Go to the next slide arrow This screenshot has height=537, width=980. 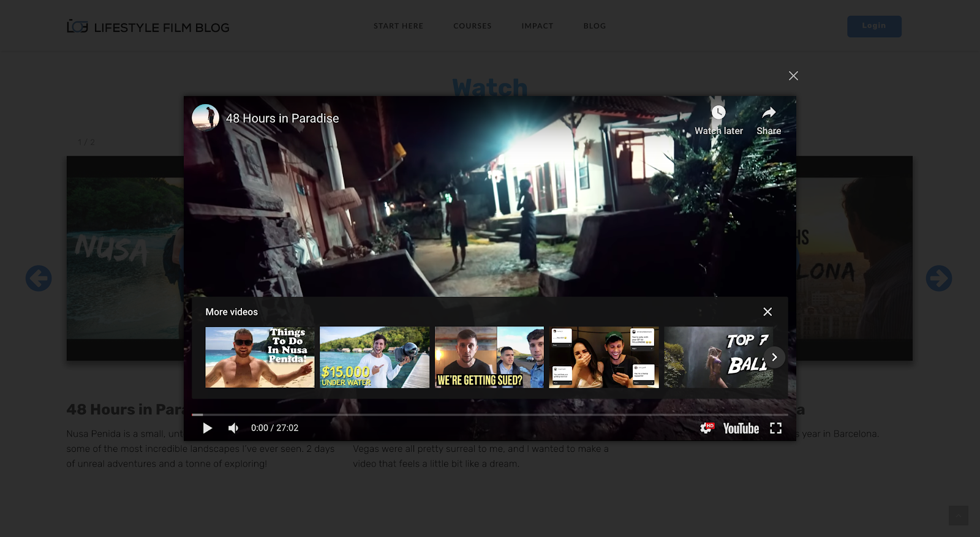click(x=939, y=279)
